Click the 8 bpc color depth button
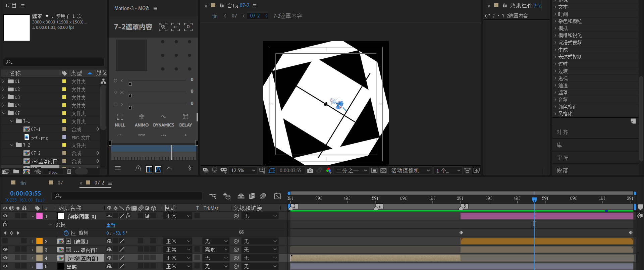Screen dimensions: 644x270 point(53,172)
